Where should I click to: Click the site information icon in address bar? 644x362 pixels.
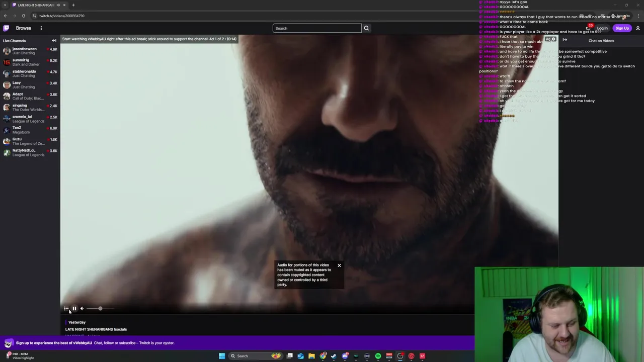click(34, 16)
